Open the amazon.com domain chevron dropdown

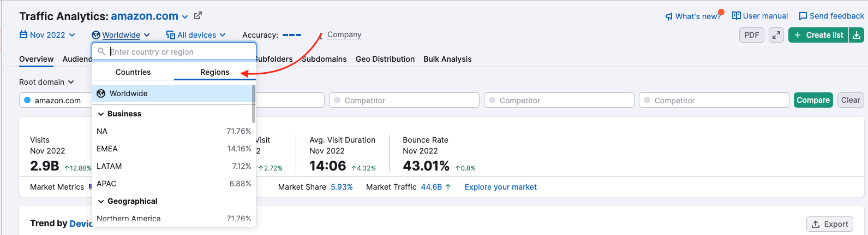coord(185,17)
